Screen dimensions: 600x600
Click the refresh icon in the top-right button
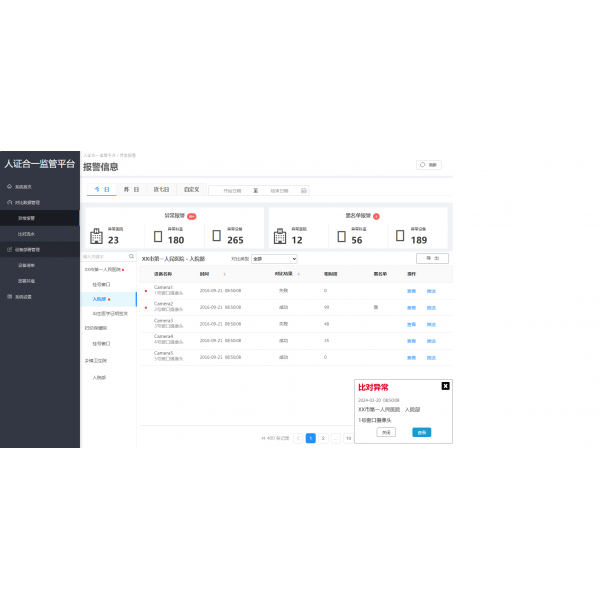point(422,165)
